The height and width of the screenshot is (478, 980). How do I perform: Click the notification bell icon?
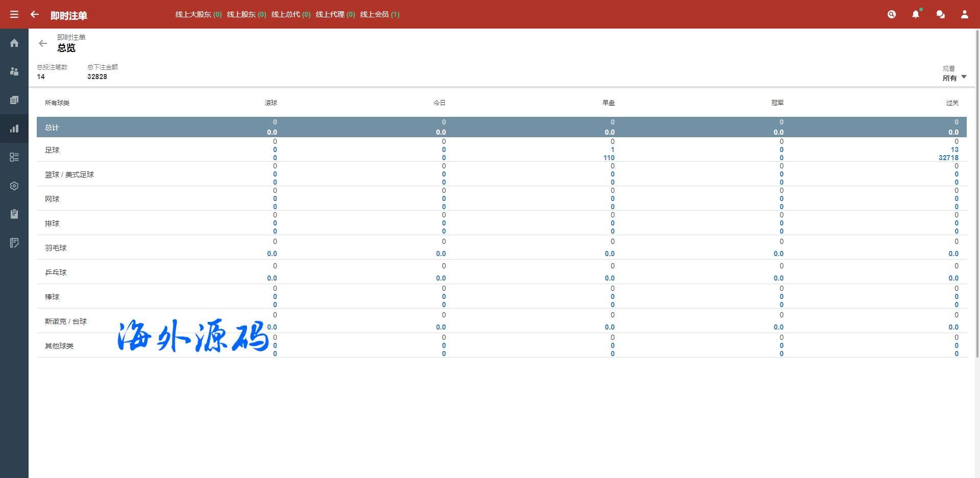916,14
